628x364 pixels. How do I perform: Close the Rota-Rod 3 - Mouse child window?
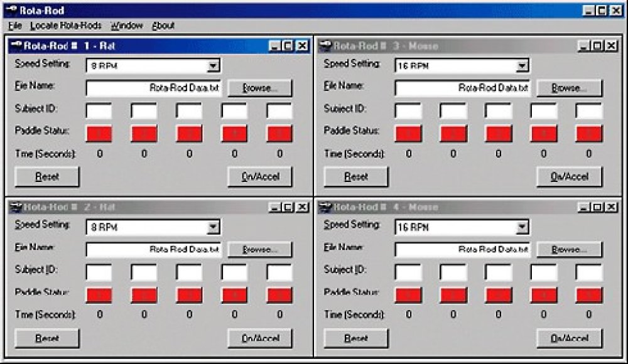pyautogui.click(x=611, y=46)
